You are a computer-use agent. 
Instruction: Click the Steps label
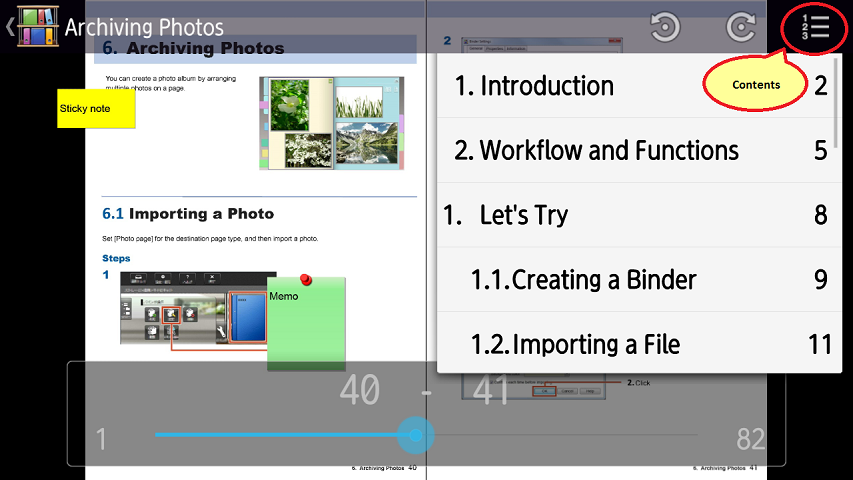point(116,258)
